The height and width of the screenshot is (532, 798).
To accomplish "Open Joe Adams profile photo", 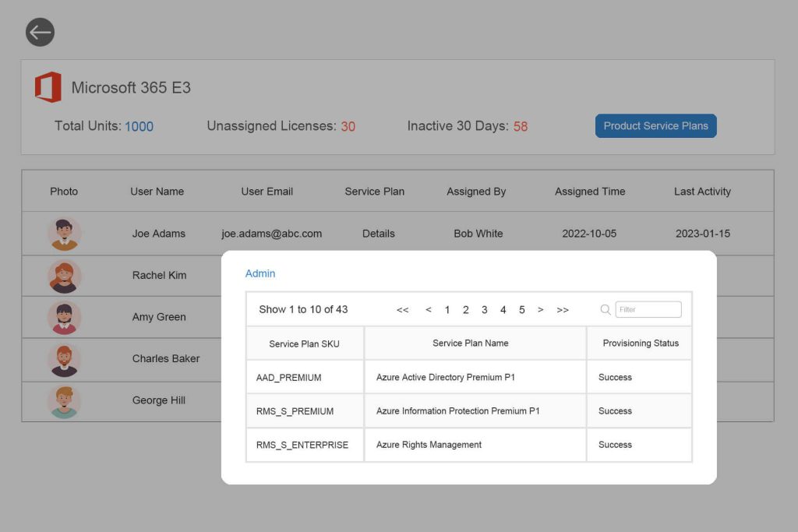I will click(x=64, y=234).
